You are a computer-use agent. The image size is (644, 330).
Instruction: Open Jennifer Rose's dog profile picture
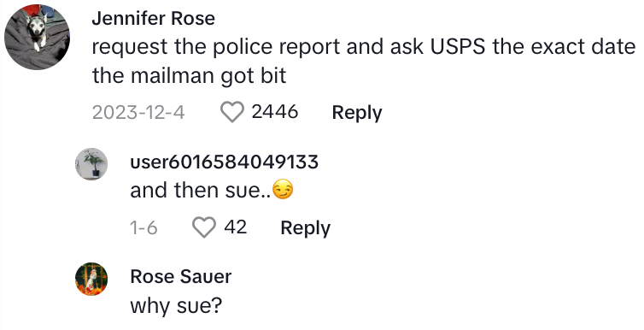(37, 37)
